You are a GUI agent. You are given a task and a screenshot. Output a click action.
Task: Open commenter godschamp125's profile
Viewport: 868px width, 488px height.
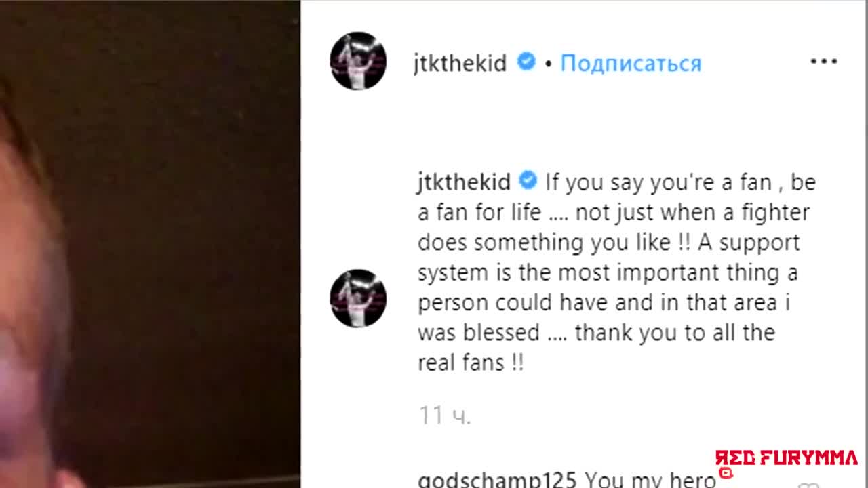click(x=497, y=479)
